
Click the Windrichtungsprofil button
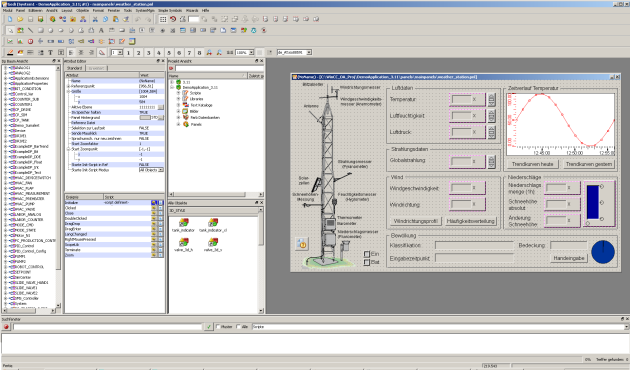415,221
